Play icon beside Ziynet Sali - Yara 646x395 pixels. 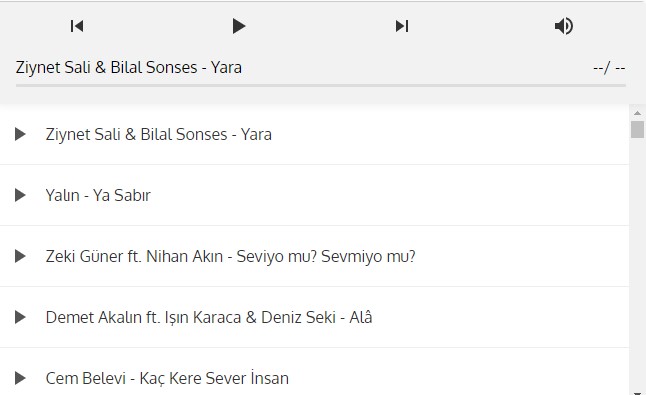pos(20,134)
